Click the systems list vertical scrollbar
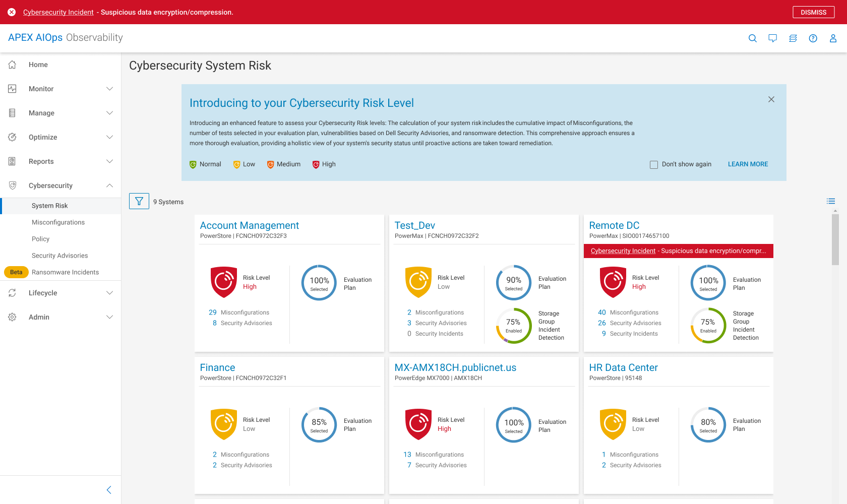The width and height of the screenshot is (847, 504). tap(835, 239)
